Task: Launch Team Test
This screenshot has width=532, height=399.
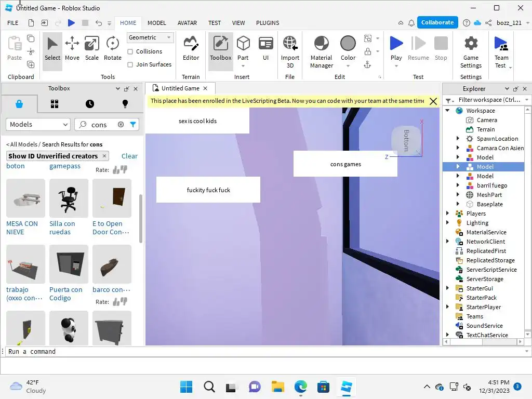Action: 501,52
